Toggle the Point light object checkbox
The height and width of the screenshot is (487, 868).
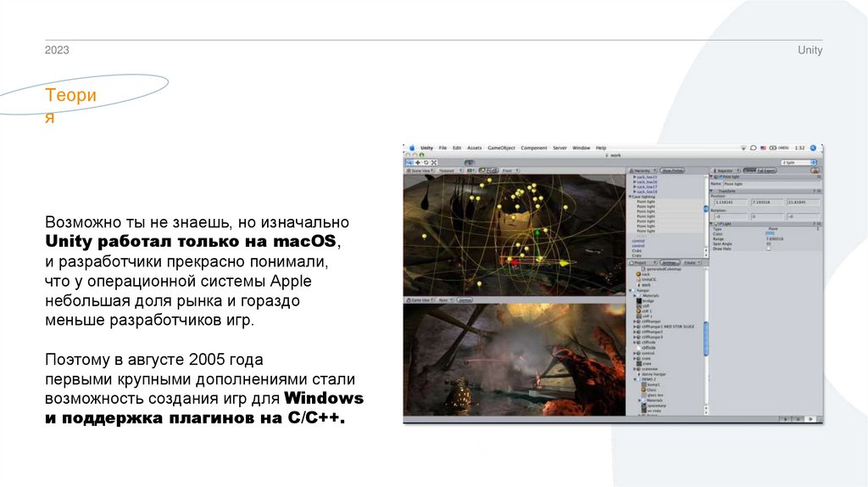coord(721,176)
